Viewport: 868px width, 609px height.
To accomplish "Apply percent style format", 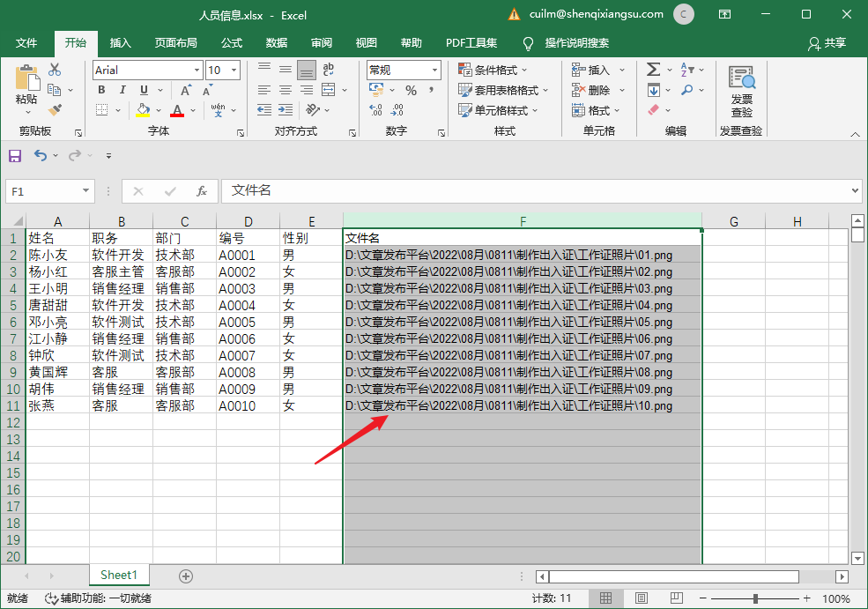I will click(x=411, y=90).
